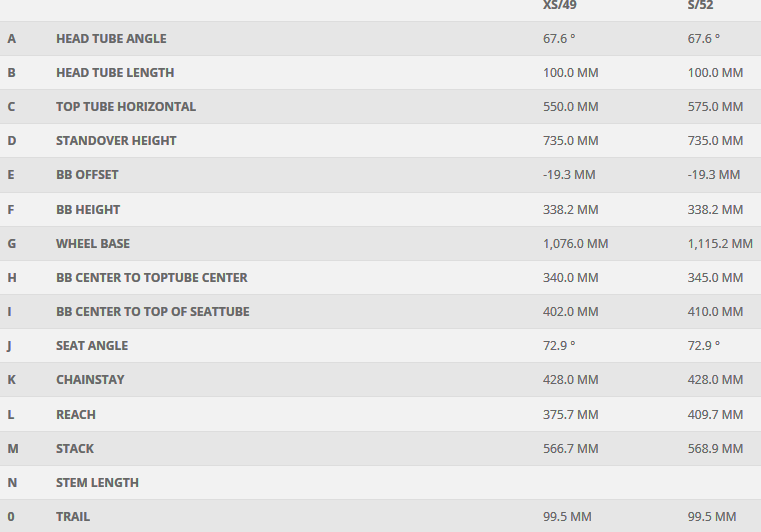Click the REACH row label
The image size is (761, 532).
[76, 415]
